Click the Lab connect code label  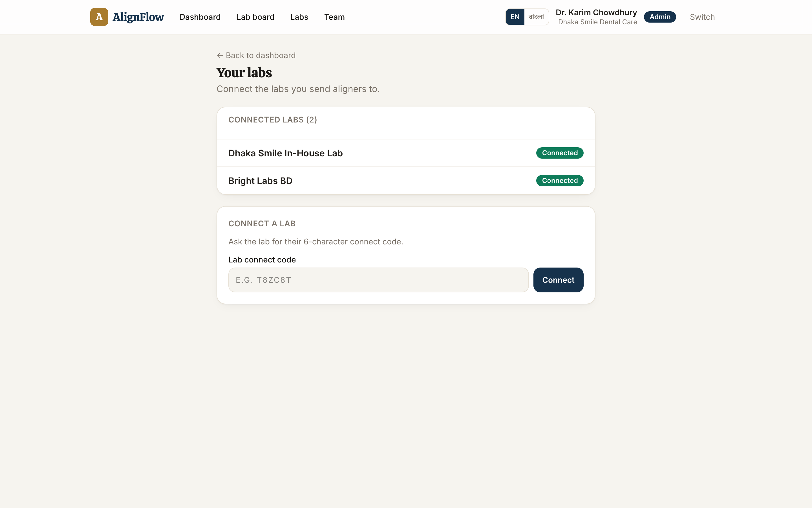coord(262,260)
